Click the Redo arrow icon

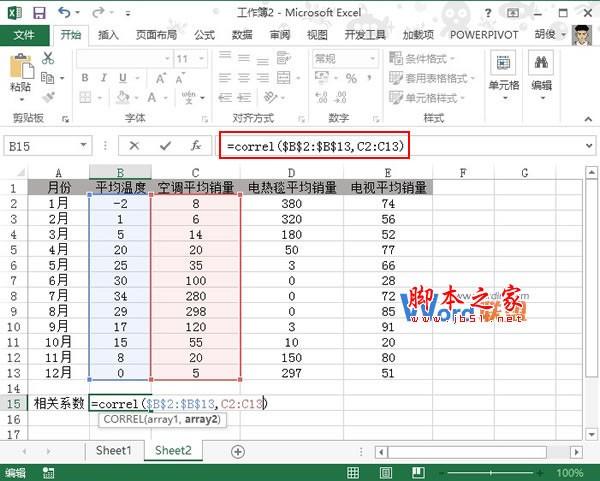tap(98, 13)
